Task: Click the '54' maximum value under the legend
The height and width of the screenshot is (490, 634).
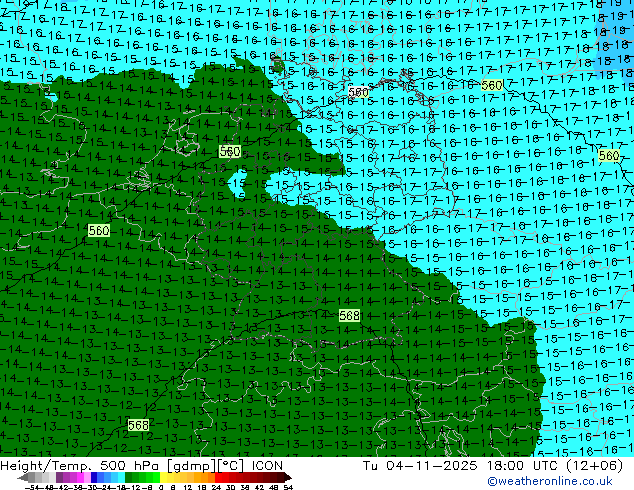Action: point(288,487)
